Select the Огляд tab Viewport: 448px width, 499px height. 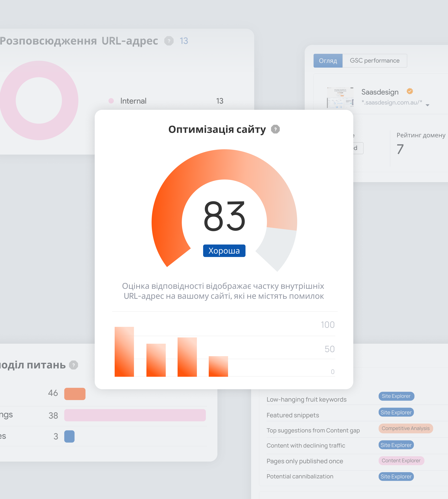(328, 60)
